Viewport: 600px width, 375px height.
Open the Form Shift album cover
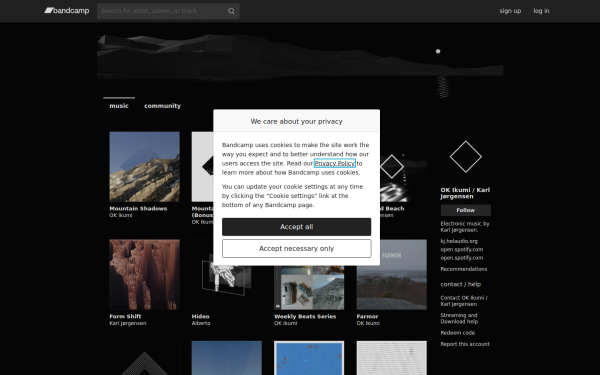[x=145, y=275]
